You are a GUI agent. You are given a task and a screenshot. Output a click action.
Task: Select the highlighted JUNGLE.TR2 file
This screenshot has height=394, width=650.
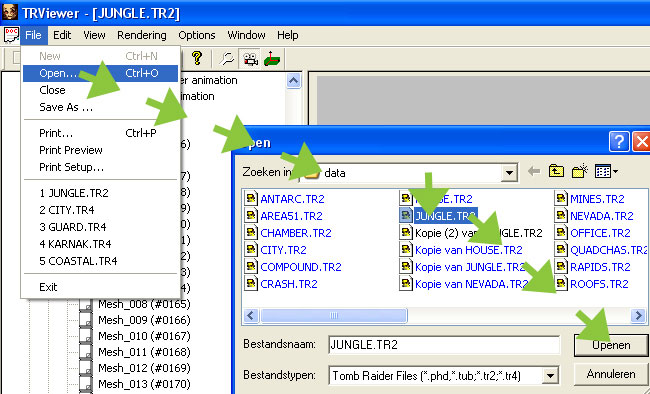(439, 216)
